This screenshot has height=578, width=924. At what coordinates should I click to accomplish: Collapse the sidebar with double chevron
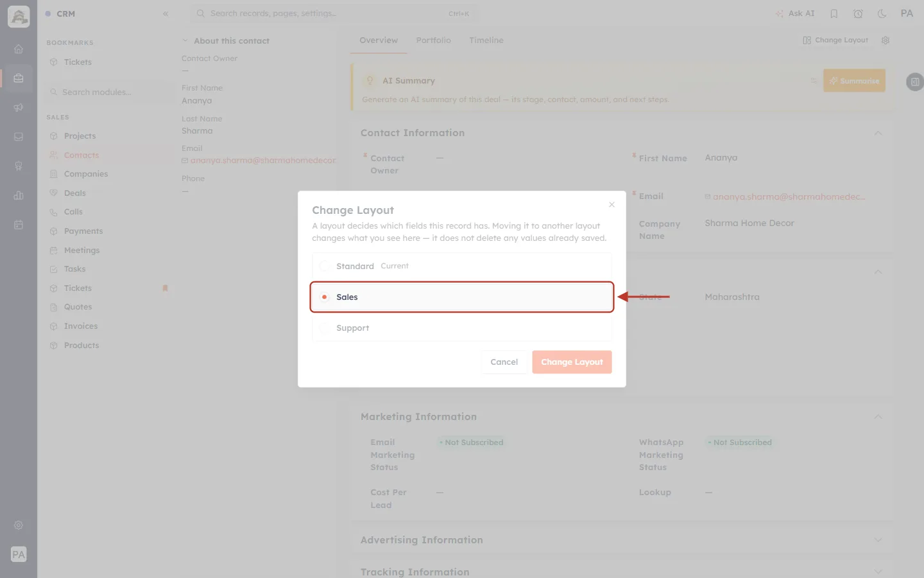click(x=166, y=13)
